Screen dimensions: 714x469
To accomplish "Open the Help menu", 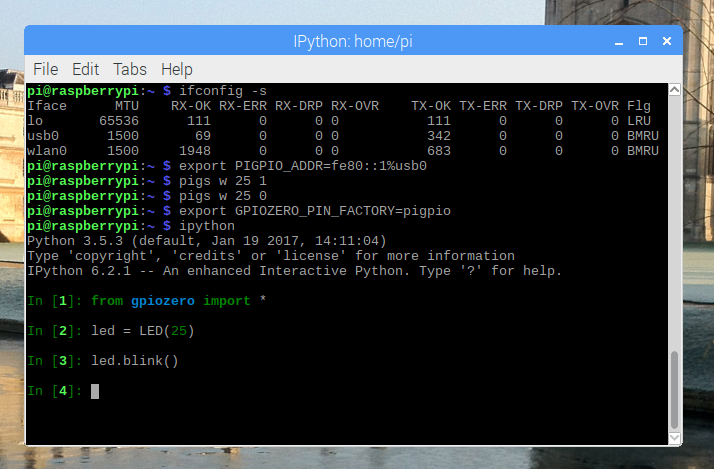I will pos(177,70).
